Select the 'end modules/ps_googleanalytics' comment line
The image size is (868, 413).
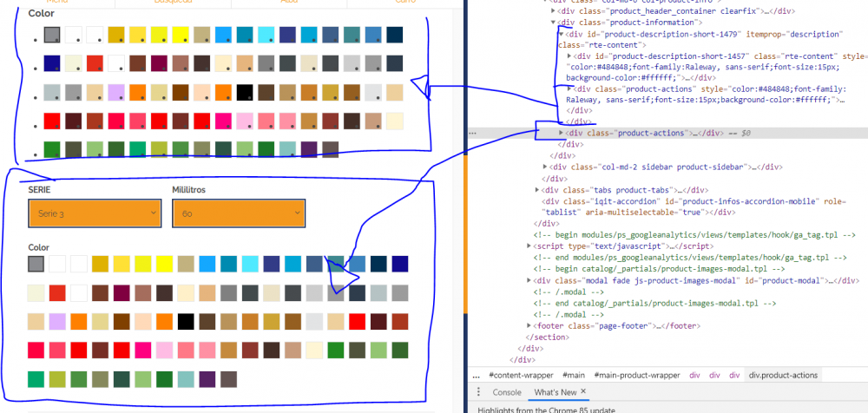tap(690, 258)
